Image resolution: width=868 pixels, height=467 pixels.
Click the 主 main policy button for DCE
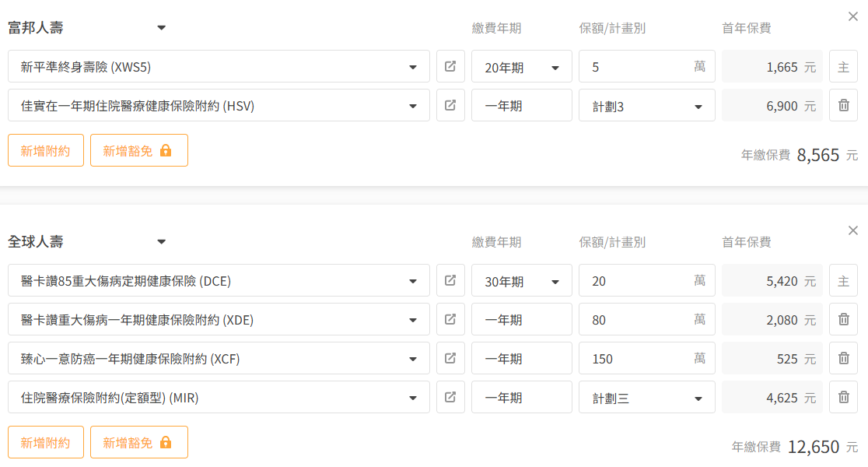(x=843, y=281)
